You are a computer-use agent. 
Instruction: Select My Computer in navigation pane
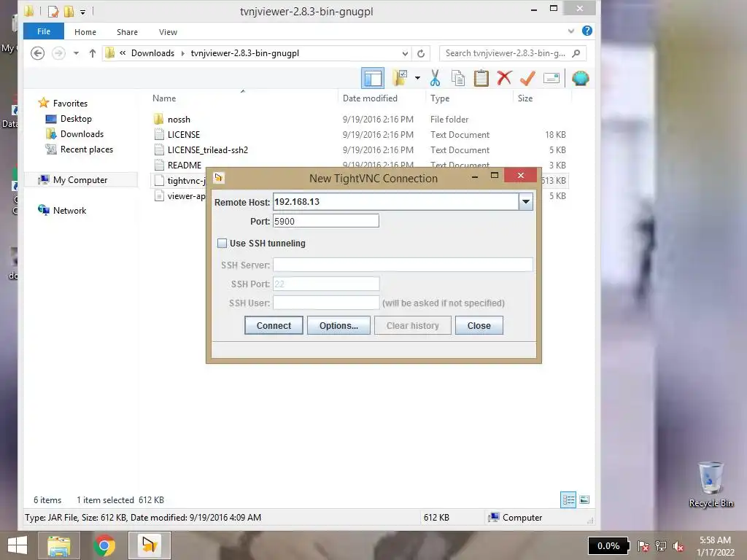80,180
